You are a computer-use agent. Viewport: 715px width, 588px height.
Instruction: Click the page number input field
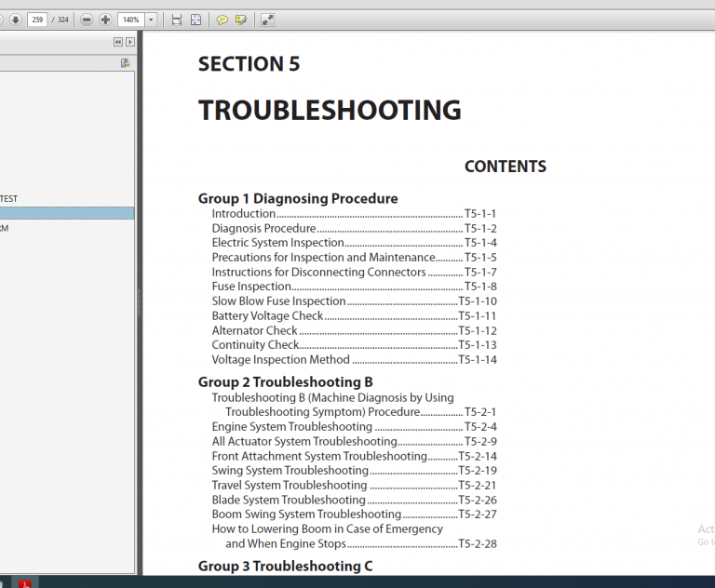(37, 20)
